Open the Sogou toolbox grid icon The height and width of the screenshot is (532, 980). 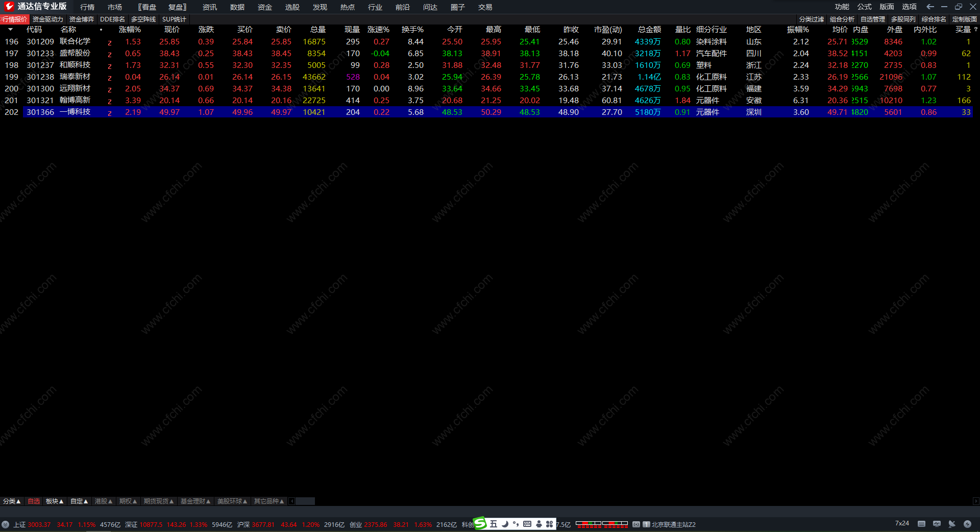click(x=549, y=524)
